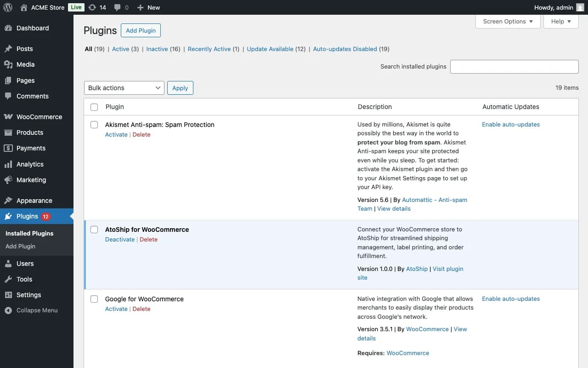Screen dimensions: 588x368
Task: Open the Requires: WooCommerce link
Action: click(408, 353)
